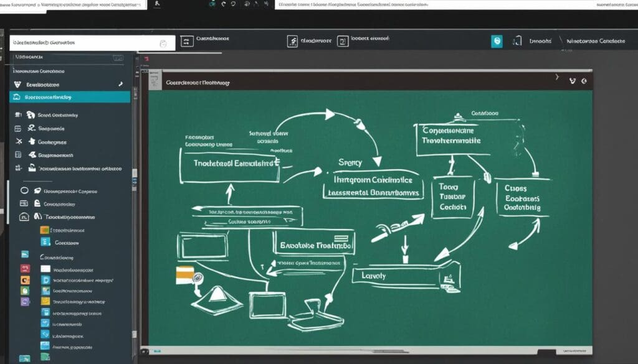Click the 'Sparcy' label on the diagram
This screenshot has height=364, width=638.
click(x=350, y=162)
